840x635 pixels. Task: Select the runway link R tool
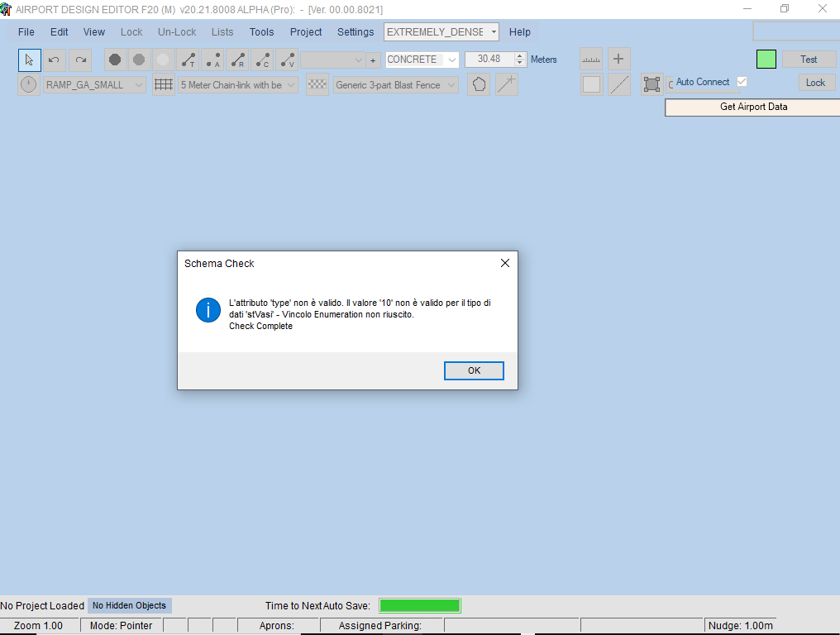coord(238,60)
